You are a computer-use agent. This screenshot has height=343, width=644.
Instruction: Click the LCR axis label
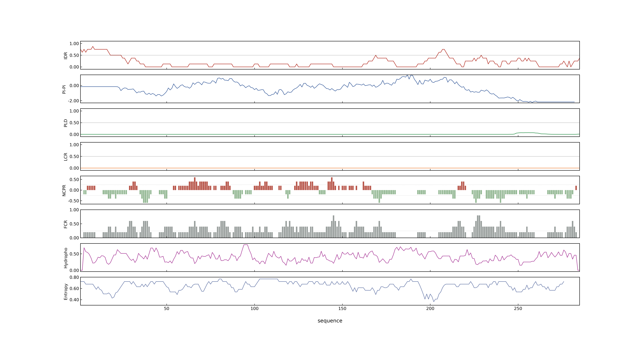tap(66, 157)
